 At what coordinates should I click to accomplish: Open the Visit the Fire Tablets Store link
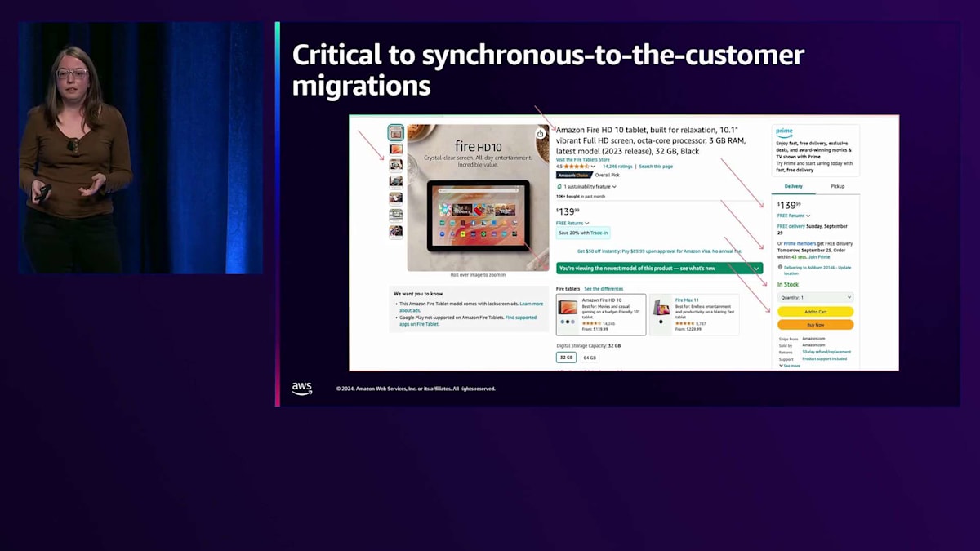click(x=582, y=159)
